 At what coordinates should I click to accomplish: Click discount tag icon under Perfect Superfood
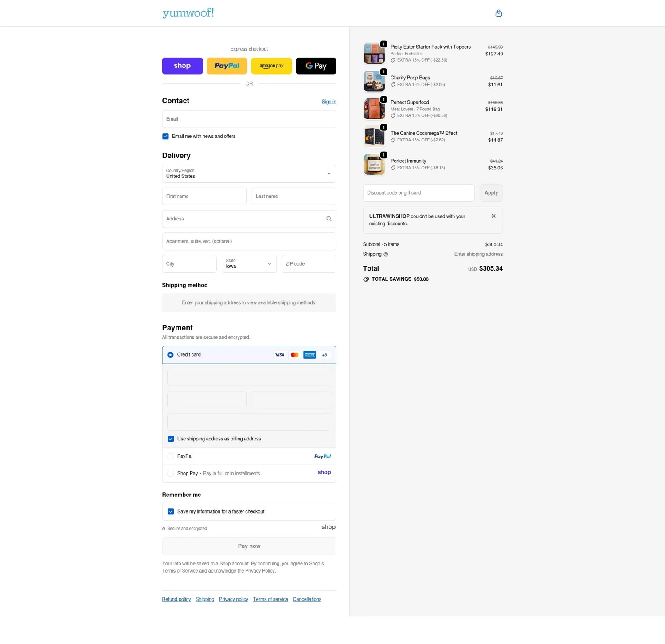(x=393, y=116)
